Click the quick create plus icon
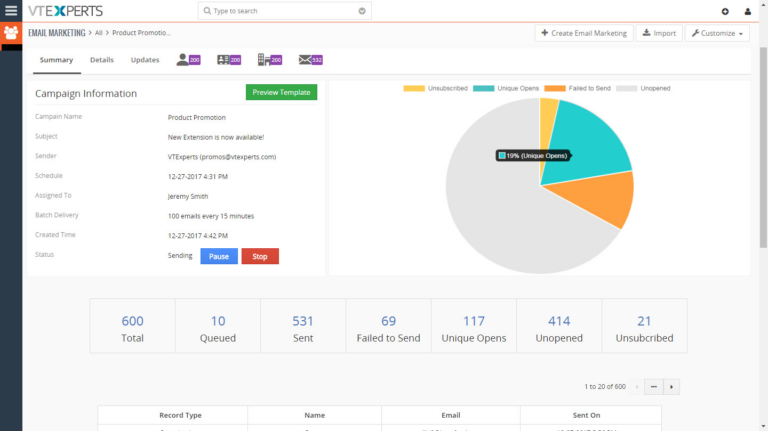768x431 pixels. [x=725, y=11]
